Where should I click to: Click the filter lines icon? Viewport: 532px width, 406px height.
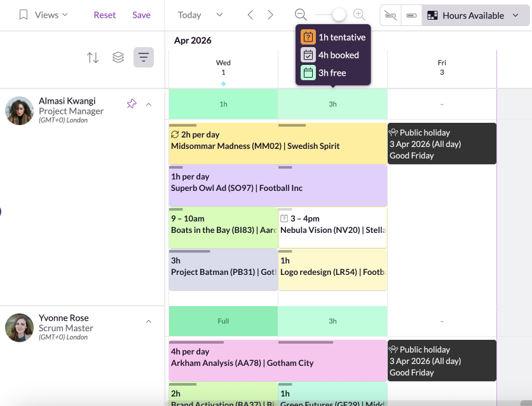pos(144,58)
